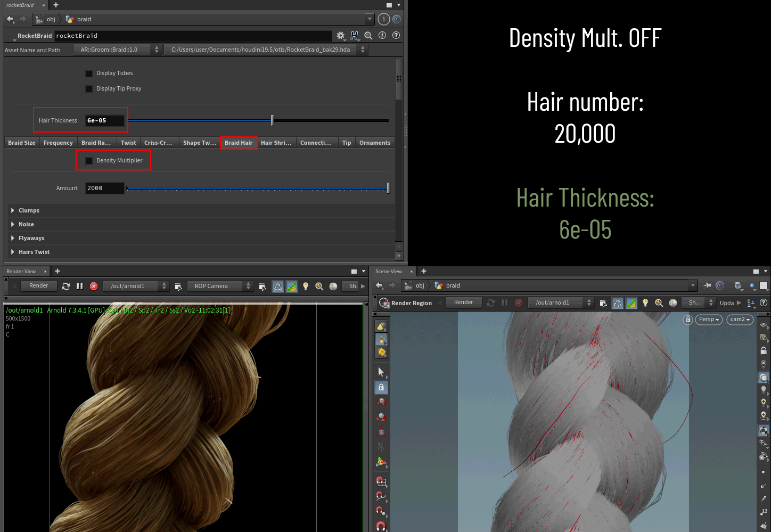771x532 pixels.
Task: Toggle the recycle auto-update icon in Render View
Action: point(278,286)
